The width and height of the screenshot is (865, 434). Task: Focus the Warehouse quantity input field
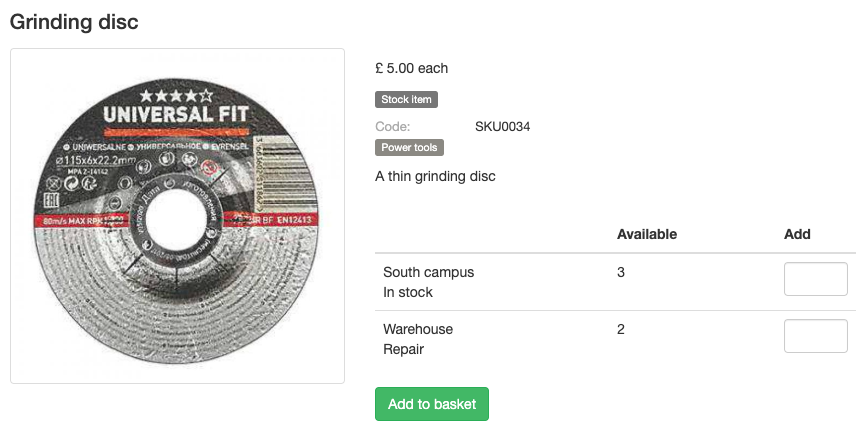pyautogui.click(x=815, y=336)
